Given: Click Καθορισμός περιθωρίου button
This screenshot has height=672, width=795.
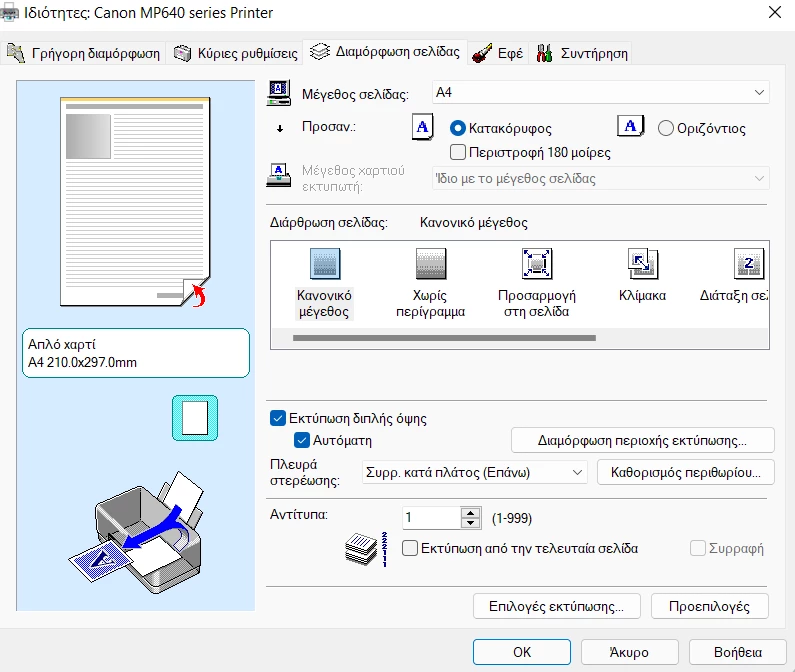Looking at the screenshot, I should click(685, 472).
